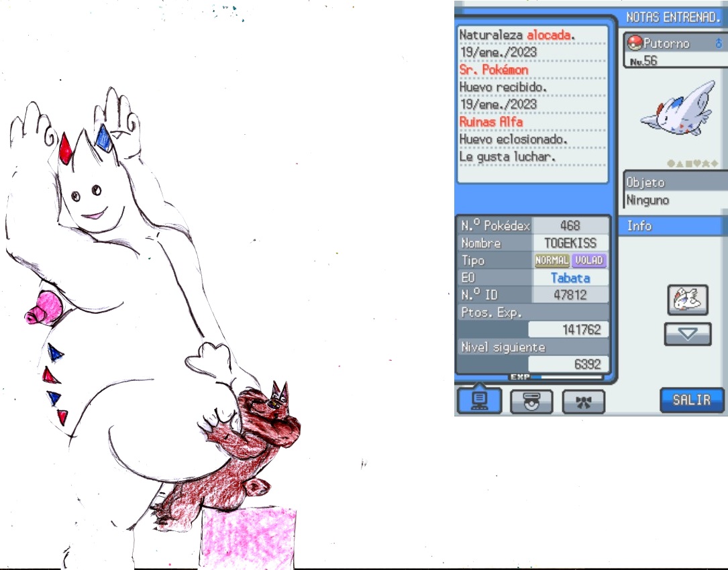Click the nickname text Putorno

[666, 44]
